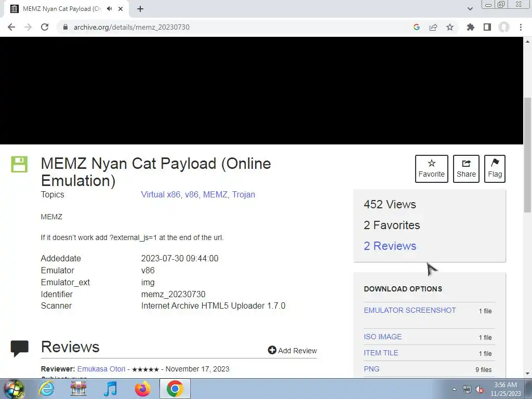Click the Google icon in address bar
Viewport: 532px width, 399px height.
tap(417, 27)
